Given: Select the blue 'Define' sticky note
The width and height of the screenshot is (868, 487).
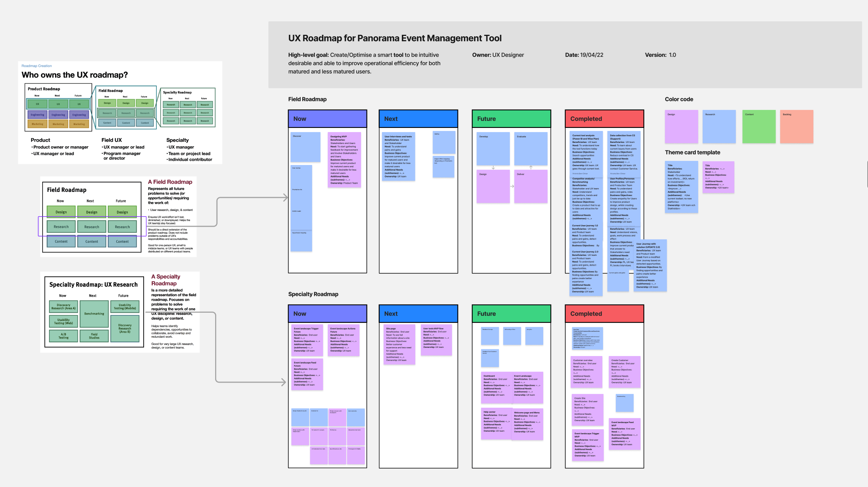Looking at the screenshot, I should coord(444,142).
